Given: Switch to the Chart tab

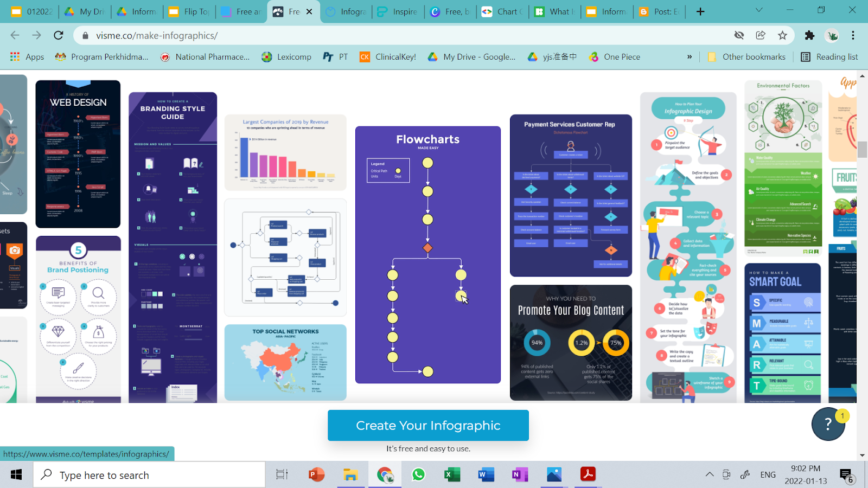Looking at the screenshot, I should 502,11.
